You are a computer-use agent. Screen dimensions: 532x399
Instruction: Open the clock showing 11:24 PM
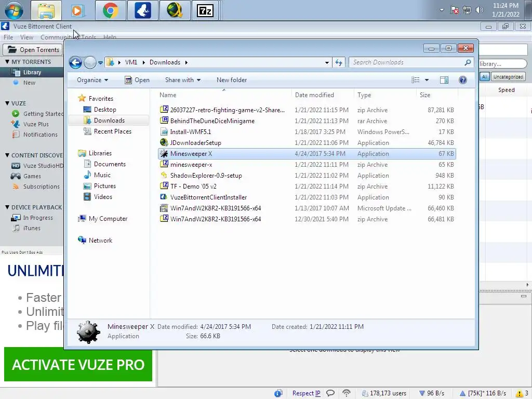pos(506,10)
